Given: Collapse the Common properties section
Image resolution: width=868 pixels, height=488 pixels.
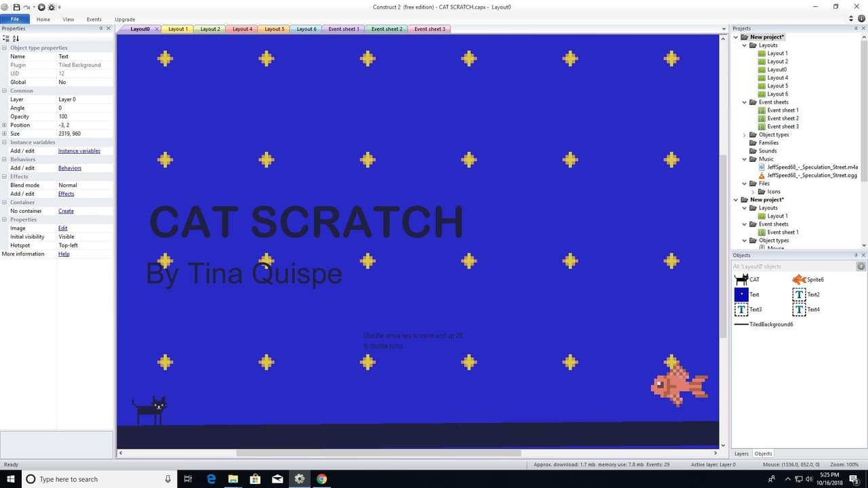Looking at the screenshot, I should 5,91.
